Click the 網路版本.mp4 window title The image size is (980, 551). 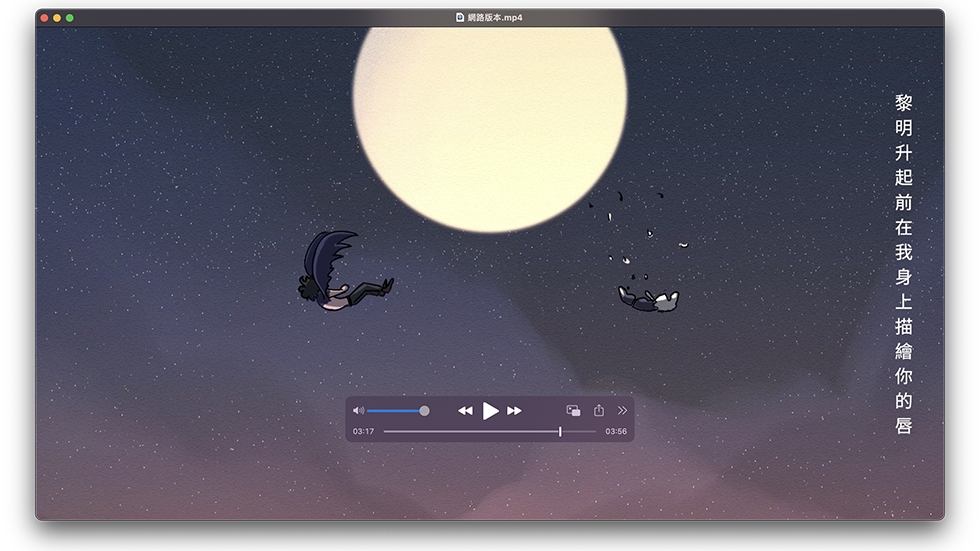[x=495, y=18]
